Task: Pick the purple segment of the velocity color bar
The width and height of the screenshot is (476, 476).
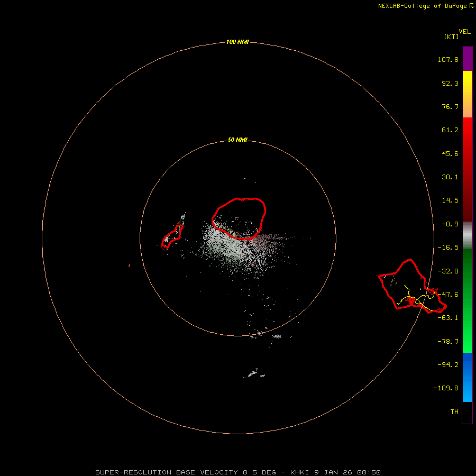Action: 467,59
